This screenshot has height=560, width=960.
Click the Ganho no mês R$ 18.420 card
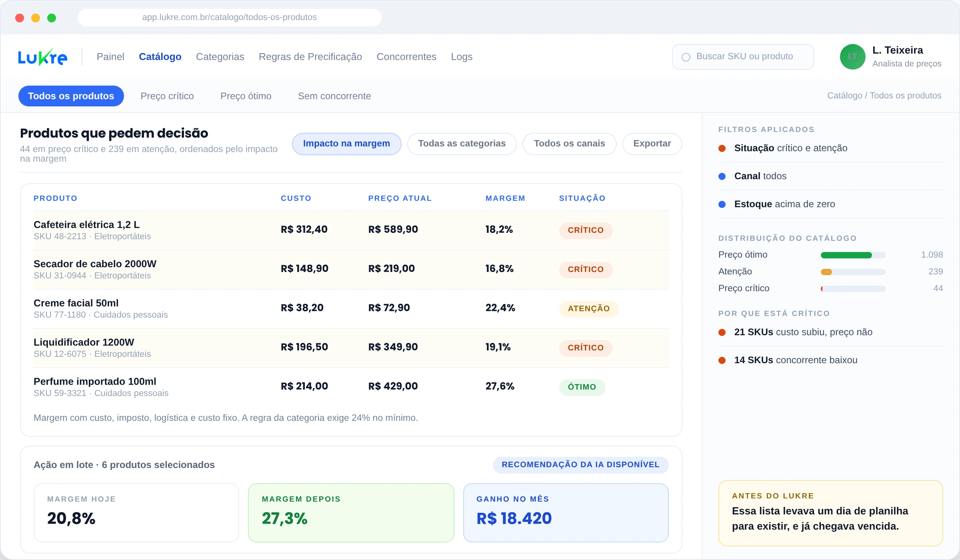[x=566, y=513]
